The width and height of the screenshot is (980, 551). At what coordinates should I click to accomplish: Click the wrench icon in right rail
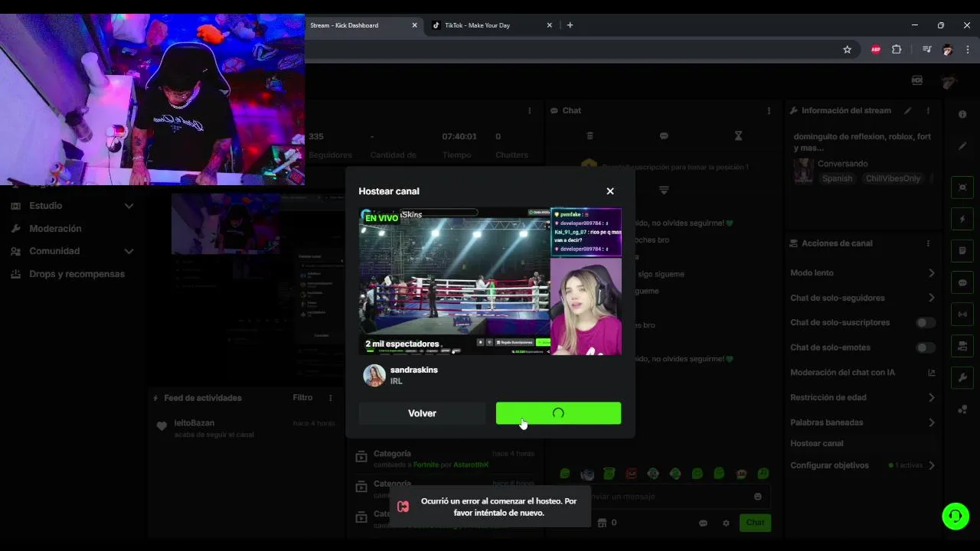(962, 377)
